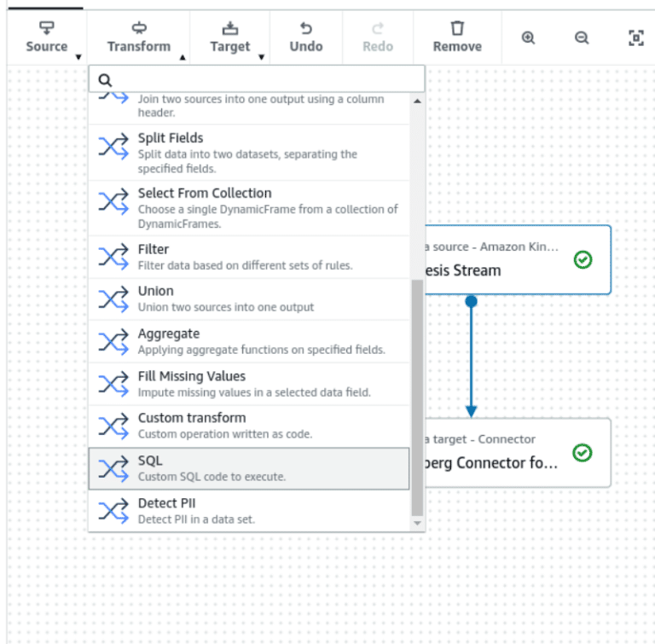Screen dimensions: 655x644
Task: Click green checkmark on Connector target node
Action: coord(583,452)
